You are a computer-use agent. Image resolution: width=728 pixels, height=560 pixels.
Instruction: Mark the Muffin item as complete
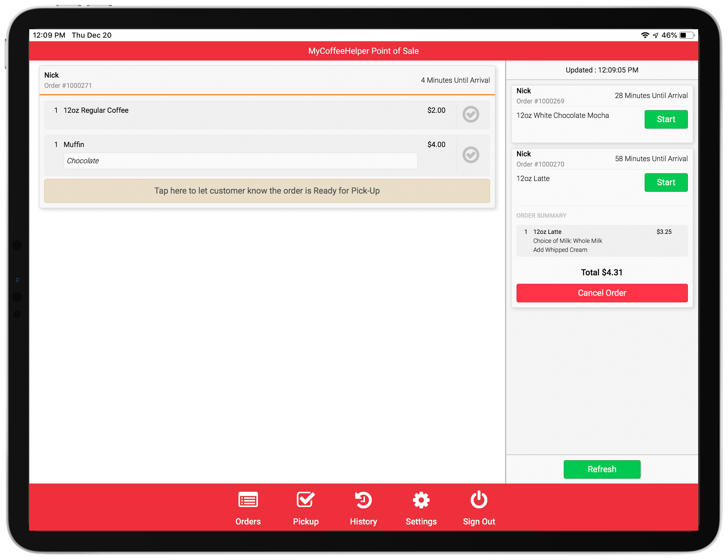pyautogui.click(x=470, y=154)
